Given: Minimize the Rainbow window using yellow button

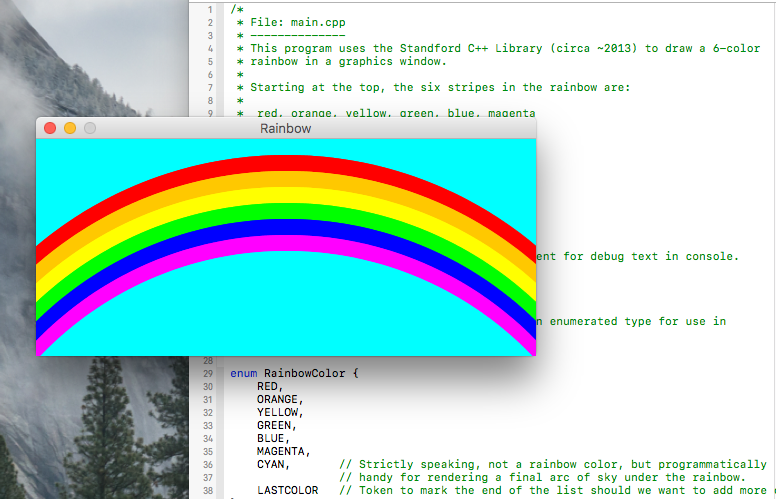Looking at the screenshot, I should (70, 128).
